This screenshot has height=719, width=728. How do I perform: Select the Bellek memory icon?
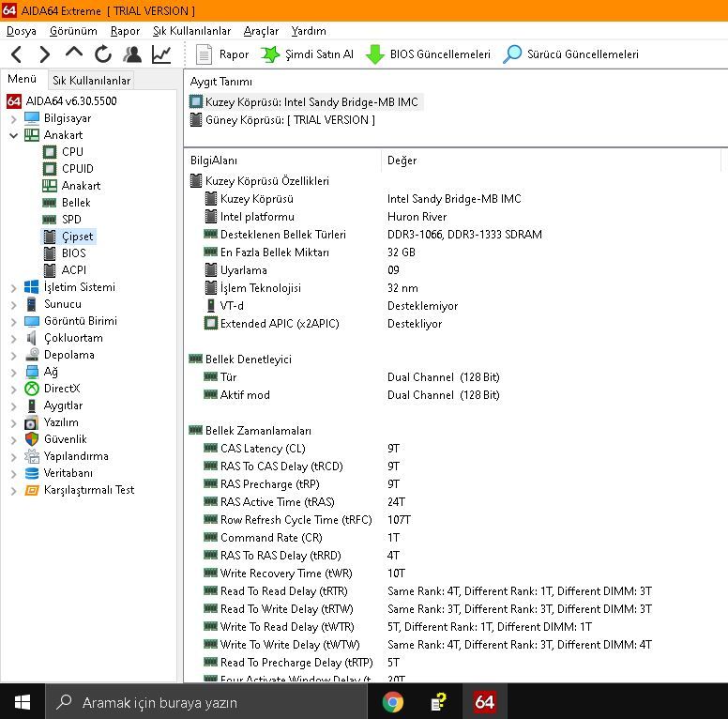(50, 203)
